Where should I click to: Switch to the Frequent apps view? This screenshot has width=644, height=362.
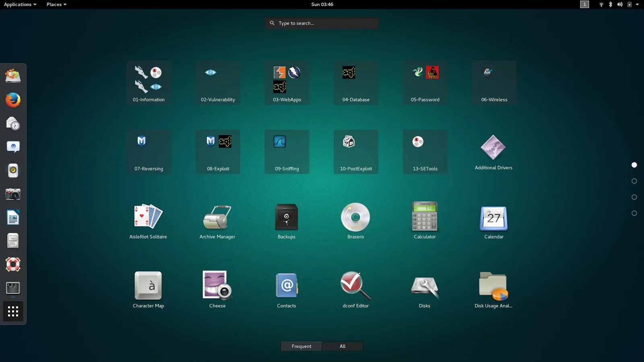pyautogui.click(x=301, y=346)
